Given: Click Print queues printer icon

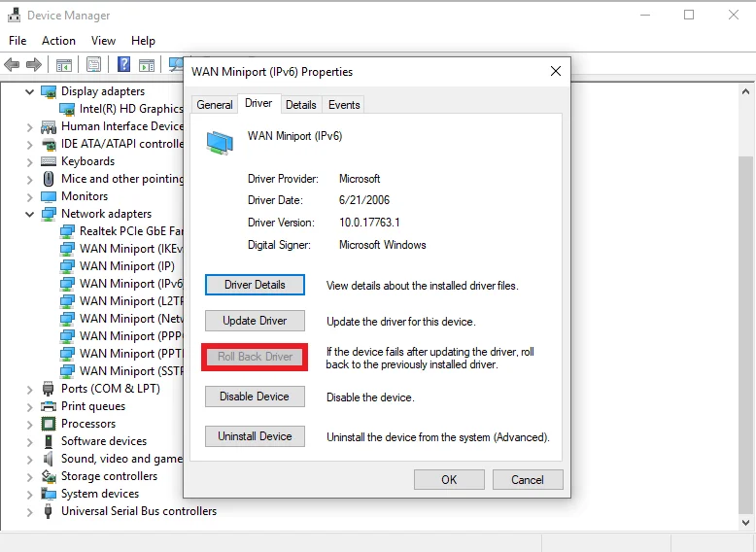Looking at the screenshot, I should tap(49, 406).
